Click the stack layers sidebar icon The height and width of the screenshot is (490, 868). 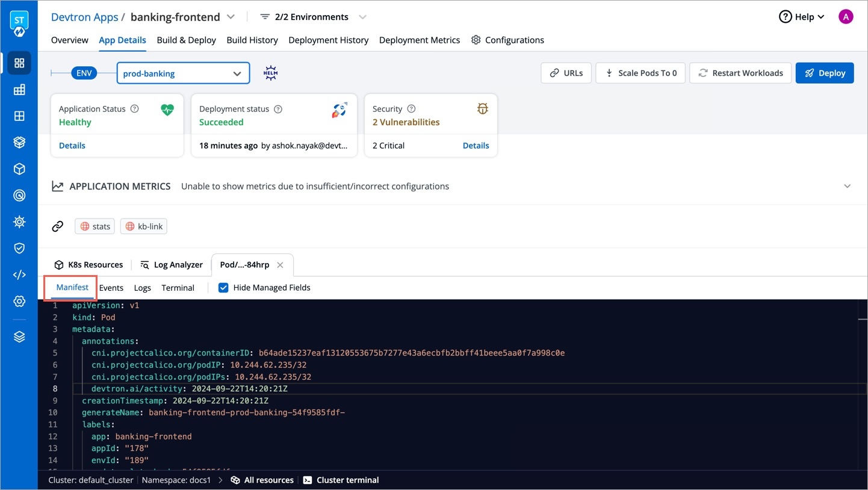[19, 337]
